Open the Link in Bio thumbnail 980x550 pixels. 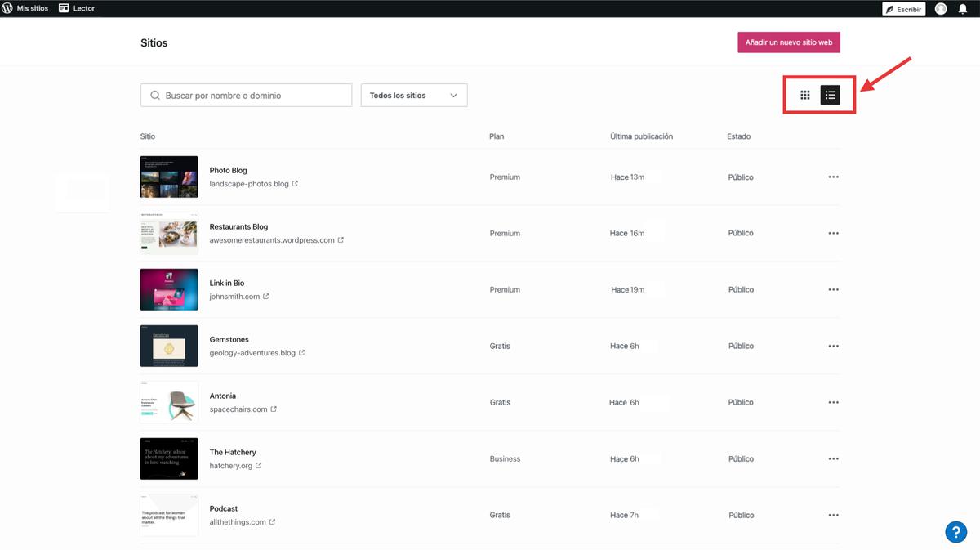(169, 289)
